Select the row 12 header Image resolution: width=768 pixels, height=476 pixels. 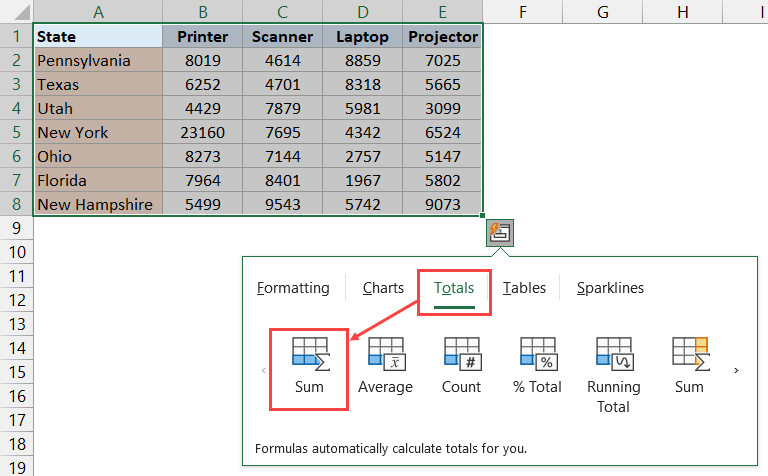pyautogui.click(x=16, y=299)
